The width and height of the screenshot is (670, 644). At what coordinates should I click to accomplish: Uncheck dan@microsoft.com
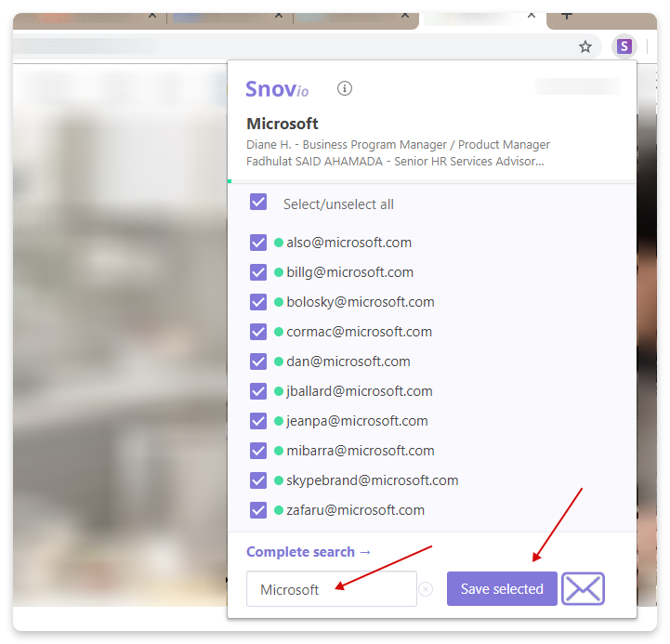(258, 361)
